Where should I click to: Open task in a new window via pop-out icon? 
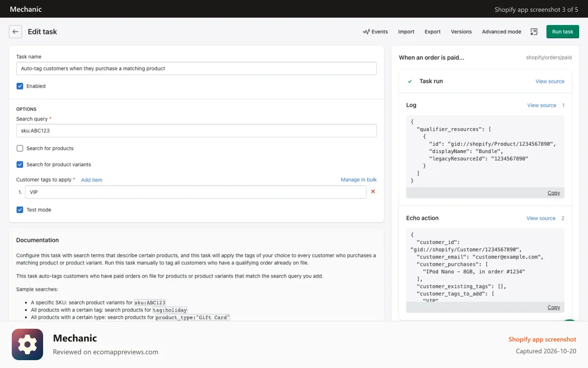click(x=534, y=31)
